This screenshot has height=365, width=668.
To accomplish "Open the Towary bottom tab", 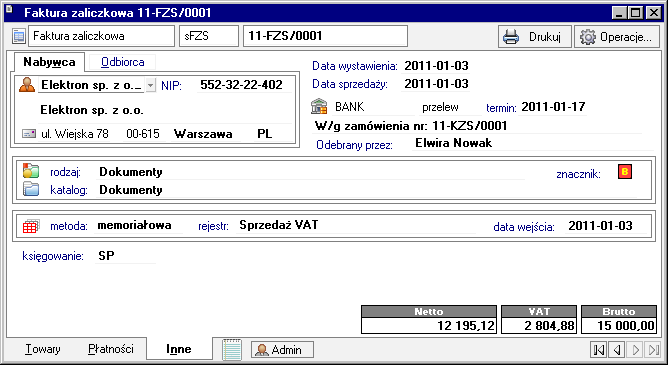I will pos(43,349).
